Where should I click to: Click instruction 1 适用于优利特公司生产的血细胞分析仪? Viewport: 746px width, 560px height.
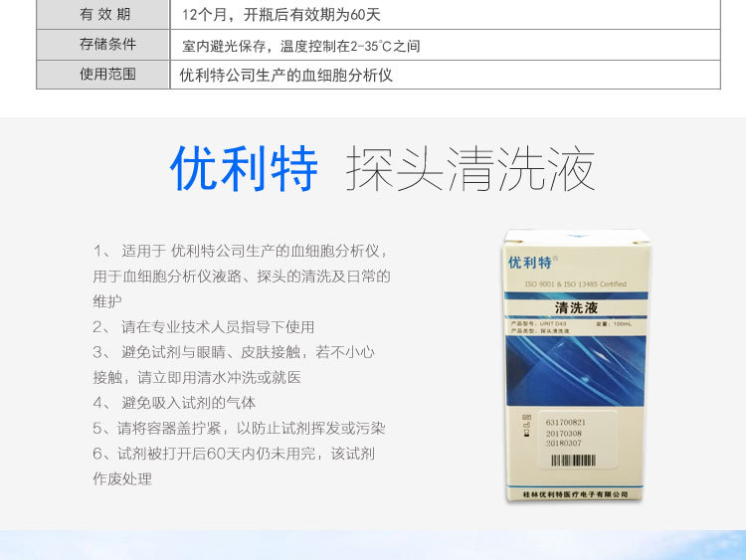click(x=242, y=276)
